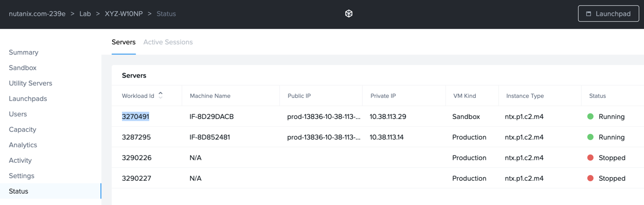This screenshot has width=644, height=205.
Task: Click Stopped status text for workload 3290227
Action: (x=612, y=178)
